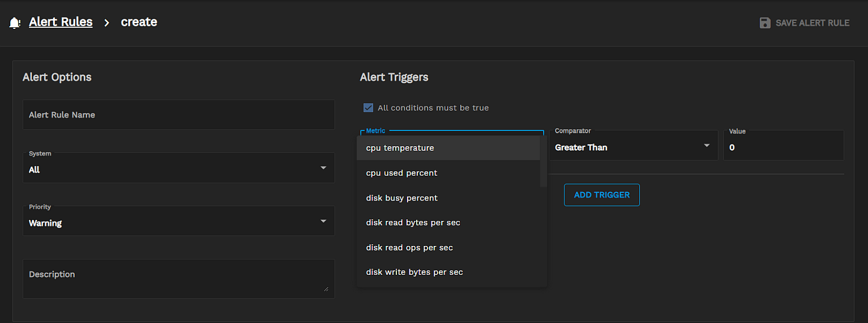Go back to the Alert Rules link

click(x=61, y=22)
